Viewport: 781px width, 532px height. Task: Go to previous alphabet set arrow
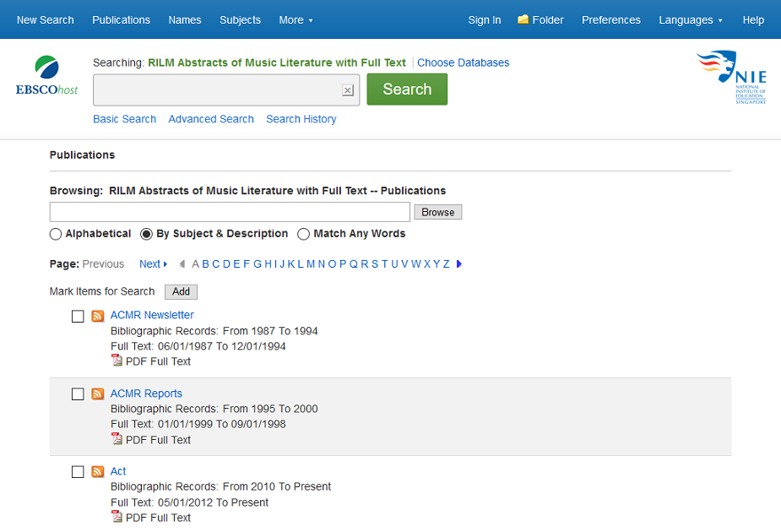(182, 264)
